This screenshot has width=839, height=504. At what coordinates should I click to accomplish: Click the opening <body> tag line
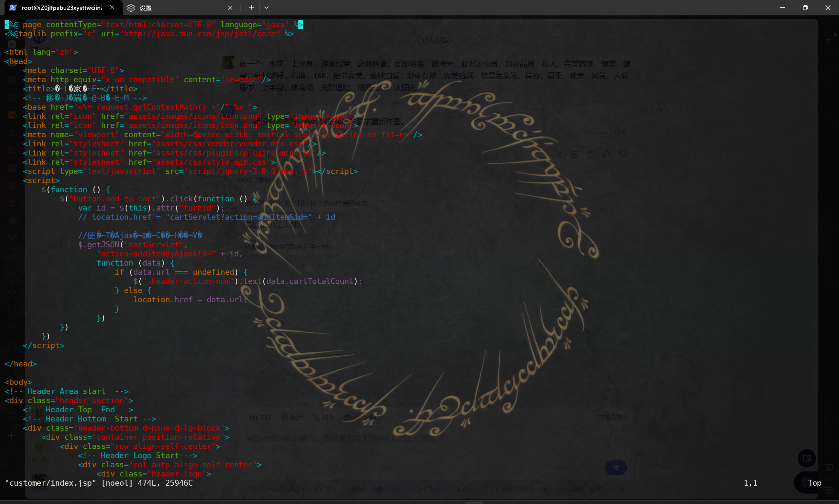[x=18, y=382]
